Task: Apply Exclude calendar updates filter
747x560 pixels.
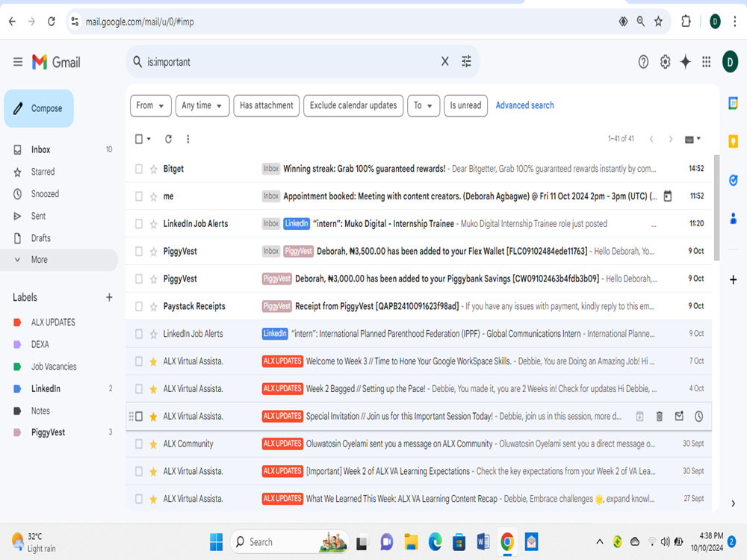Action: tap(353, 105)
